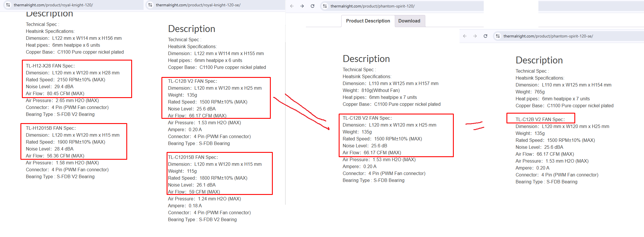Focus the phantom-spirit-120-se/ address bar URL

(x=548, y=36)
